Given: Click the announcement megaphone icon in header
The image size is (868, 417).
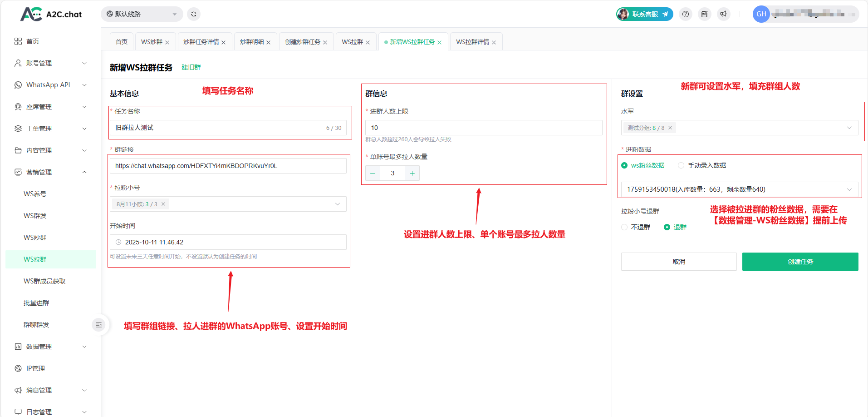Looking at the screenshot, I should click(x=723, y=14).
